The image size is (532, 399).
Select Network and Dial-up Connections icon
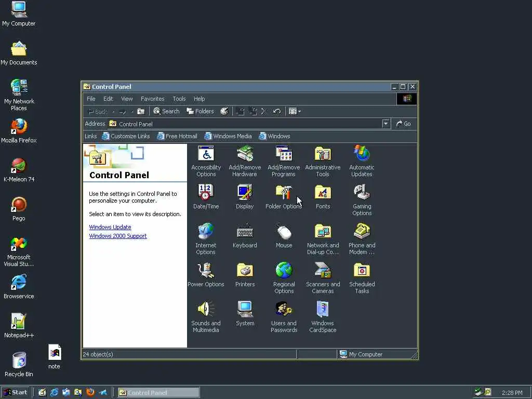point(323,239)
